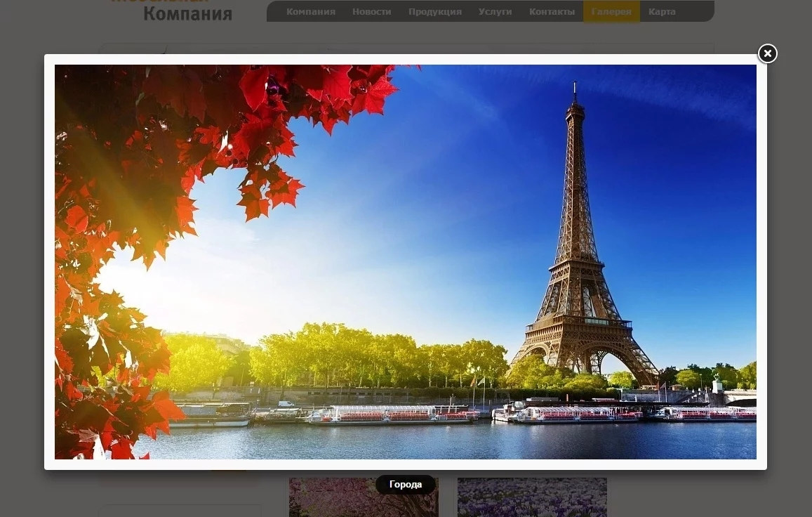
Task: Close the lightbox with the X icon
Action: [x=767, y=54]
